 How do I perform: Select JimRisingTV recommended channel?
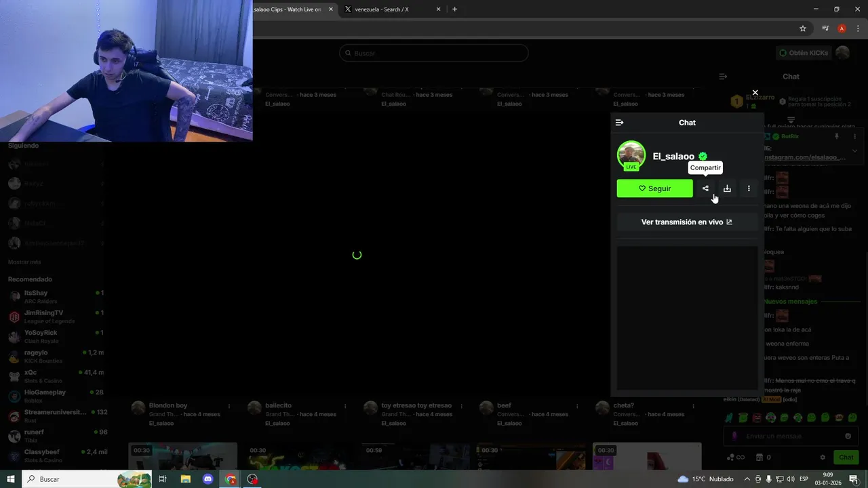click(x=57, y=317)
